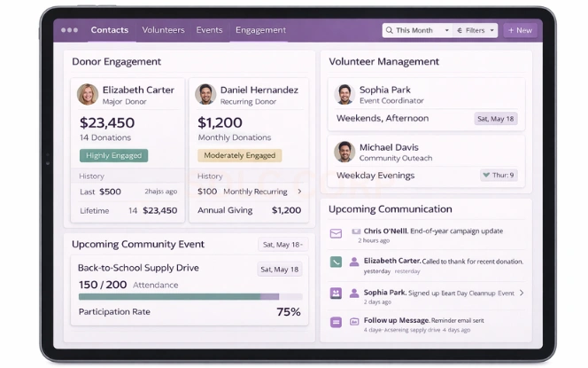Click small mail card icon before Chris O'Neill
This screenshot has height=368, width=588.
[356, 231]
